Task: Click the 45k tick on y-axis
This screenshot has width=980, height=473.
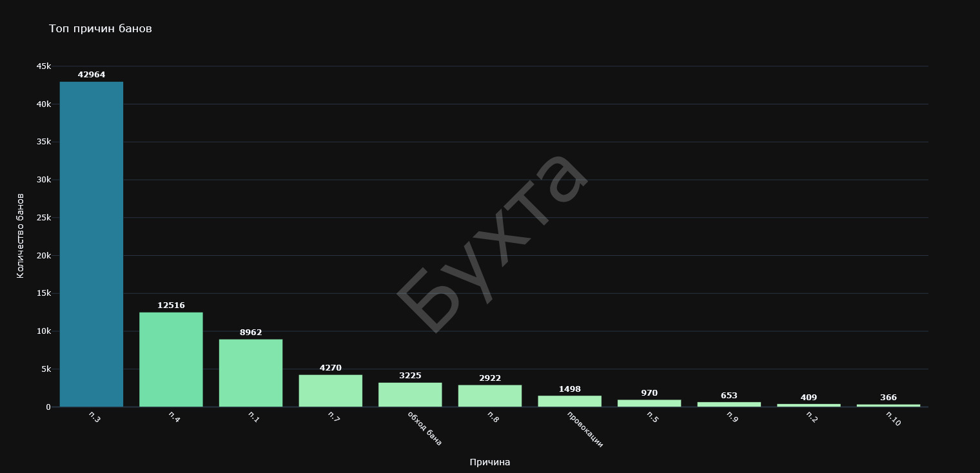Action: tap(43, 66)
